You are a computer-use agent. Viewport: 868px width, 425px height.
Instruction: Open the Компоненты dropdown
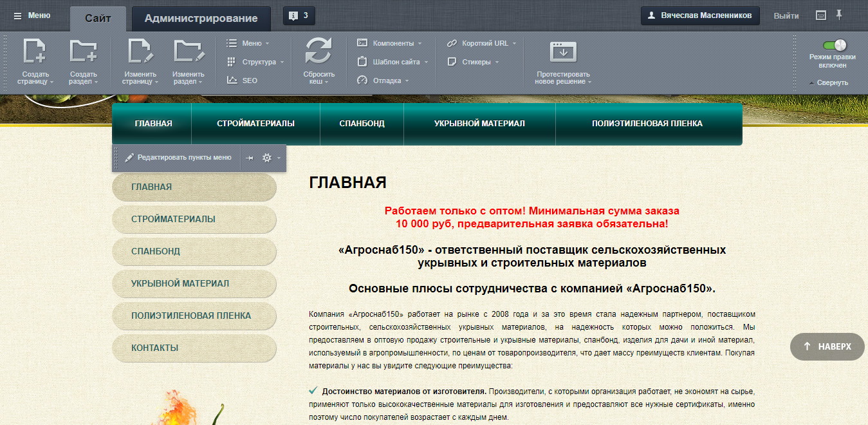(x=389, y=43)
